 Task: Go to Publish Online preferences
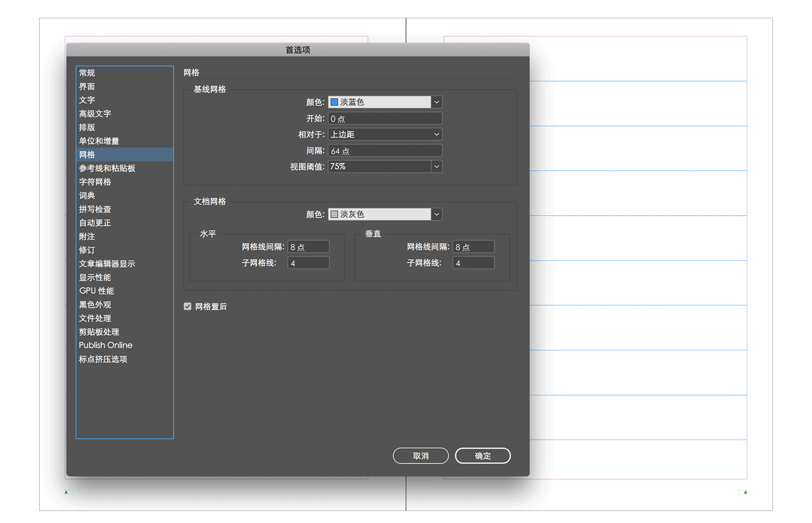pyautogui.click(x=106, y=345)
